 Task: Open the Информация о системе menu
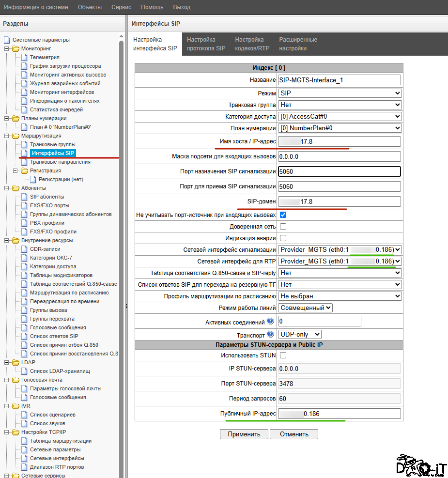click(x=36, y=7)
